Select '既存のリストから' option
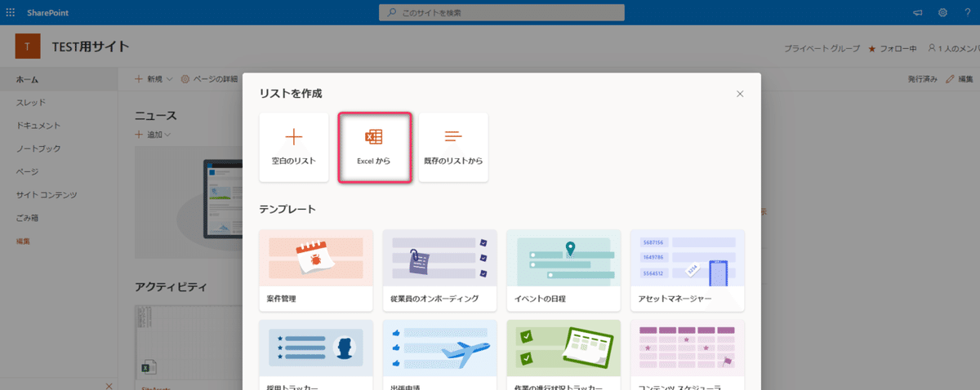 coord(453,148)
